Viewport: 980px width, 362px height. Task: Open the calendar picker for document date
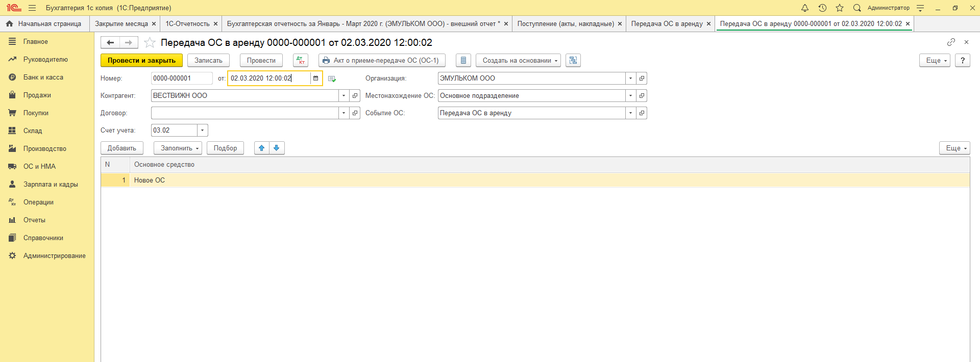click(x=316, y=79)
